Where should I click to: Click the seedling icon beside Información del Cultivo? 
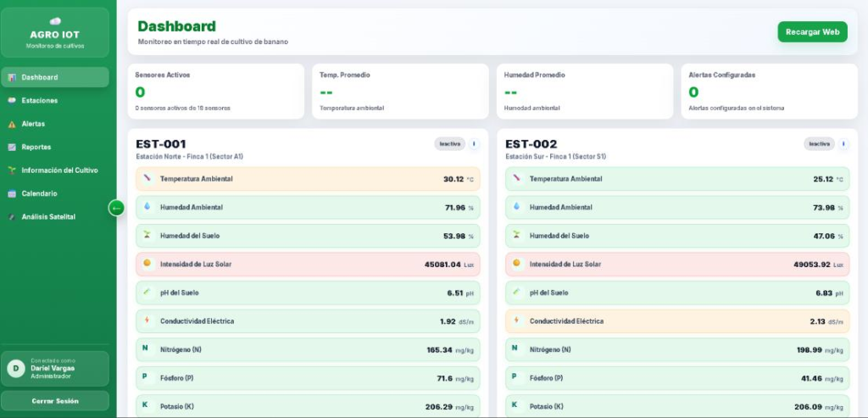12,170
